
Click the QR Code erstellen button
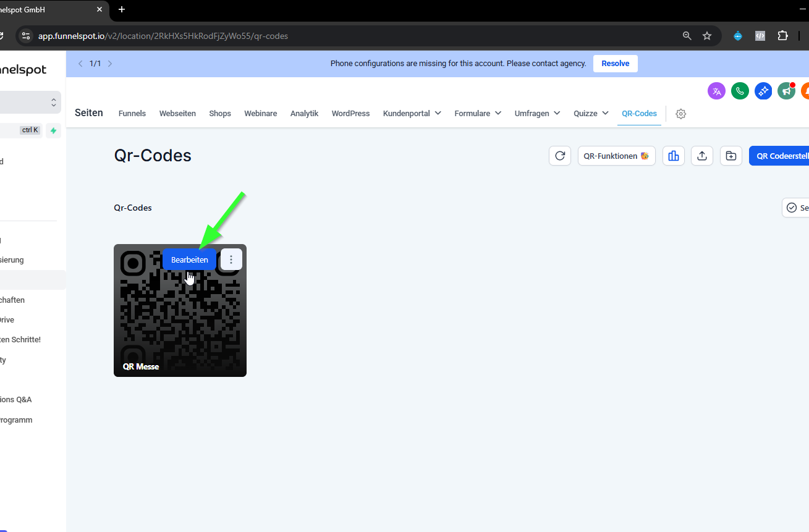click(779, 156)
